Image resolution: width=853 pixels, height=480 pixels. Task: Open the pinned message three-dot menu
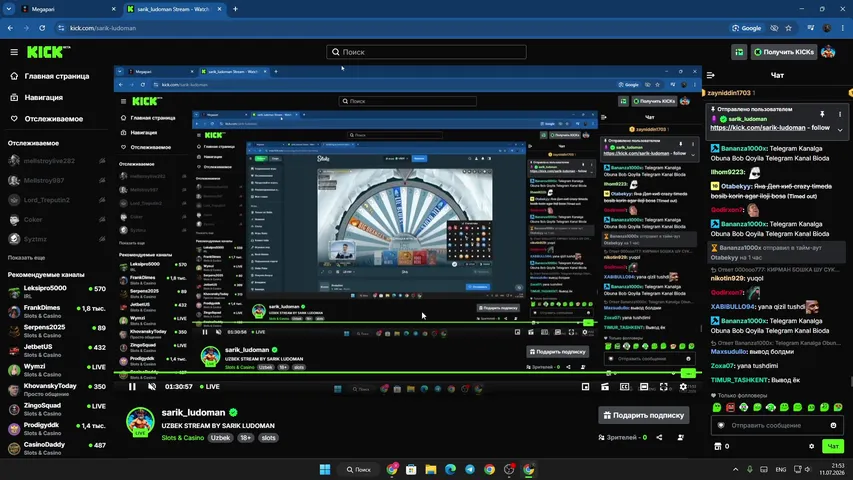click(840, 114)
